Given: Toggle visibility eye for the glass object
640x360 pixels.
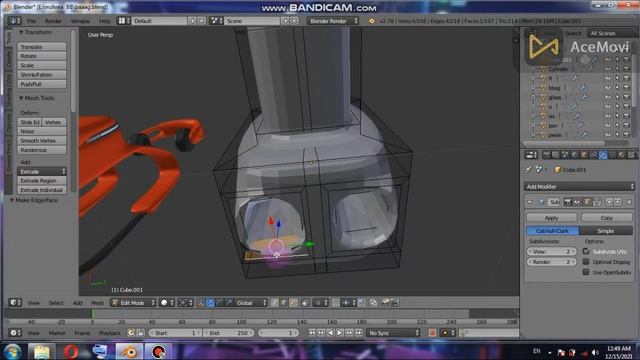Looking at the screenshot, I should coord(608,97).
